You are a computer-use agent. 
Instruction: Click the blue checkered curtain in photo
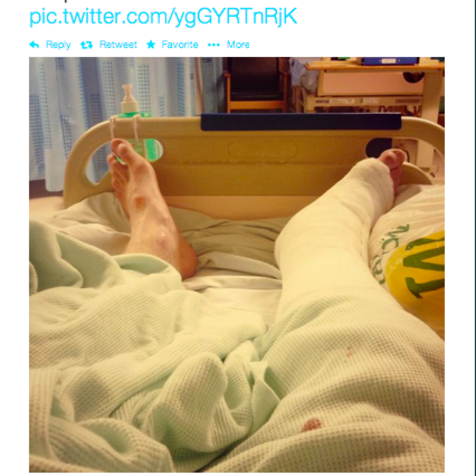(115, 121)
